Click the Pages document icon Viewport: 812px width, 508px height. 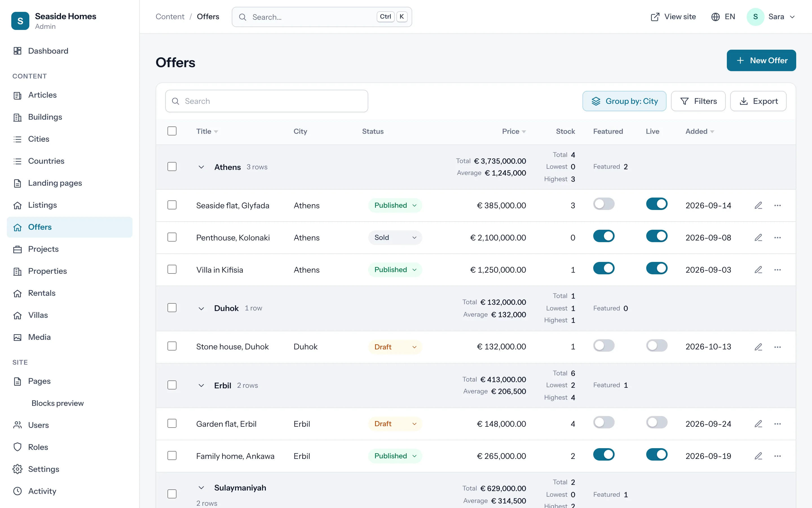pos(17,381)
